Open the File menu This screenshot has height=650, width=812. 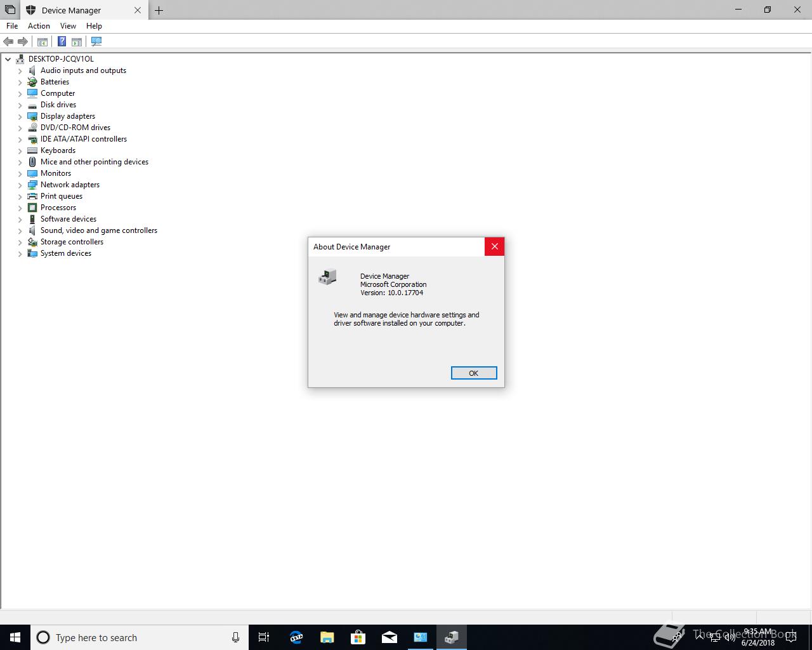coord(12,26)
